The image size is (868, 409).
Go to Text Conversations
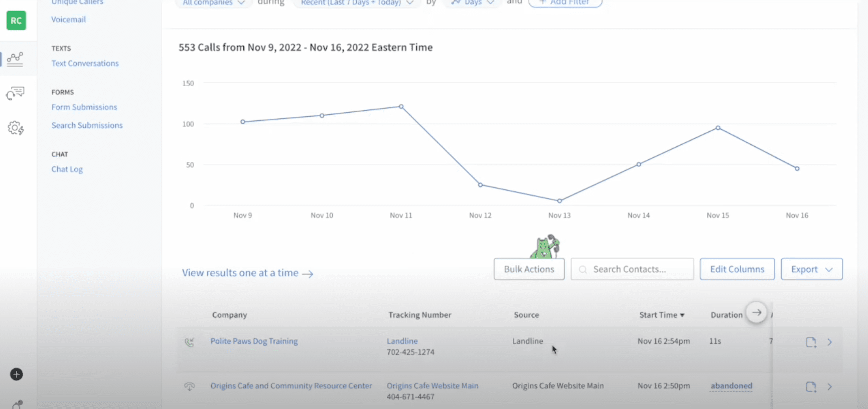pyautogui.click(x=85, y=63)
